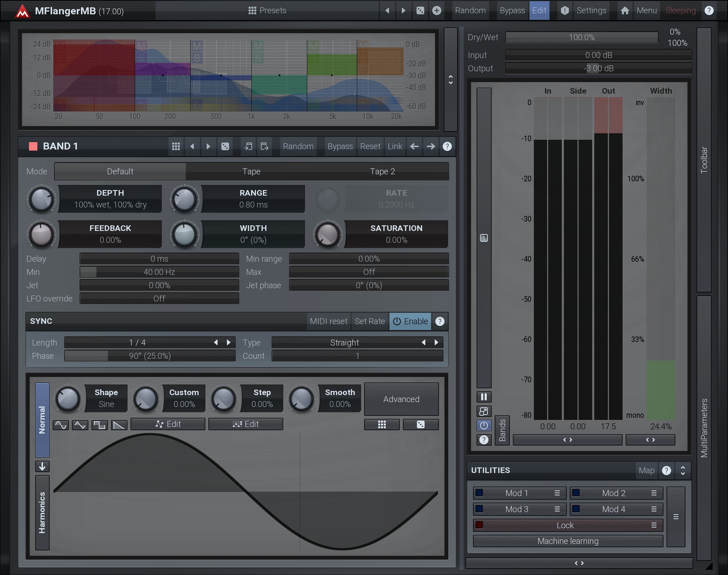Click next arrow on Length selector
728x575 pixels.
(229, 342)
